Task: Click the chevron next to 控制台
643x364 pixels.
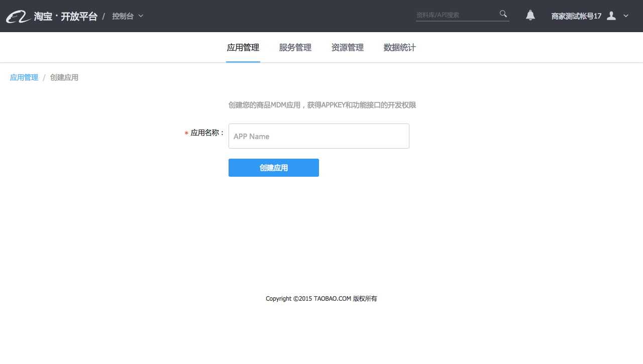Action: click(140, 16)
